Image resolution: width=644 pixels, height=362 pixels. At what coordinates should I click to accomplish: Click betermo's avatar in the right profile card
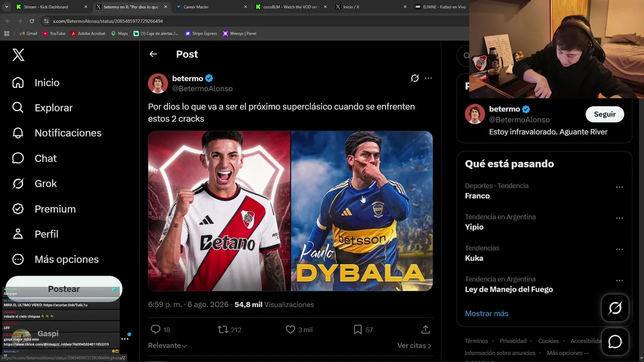point(475,114)
